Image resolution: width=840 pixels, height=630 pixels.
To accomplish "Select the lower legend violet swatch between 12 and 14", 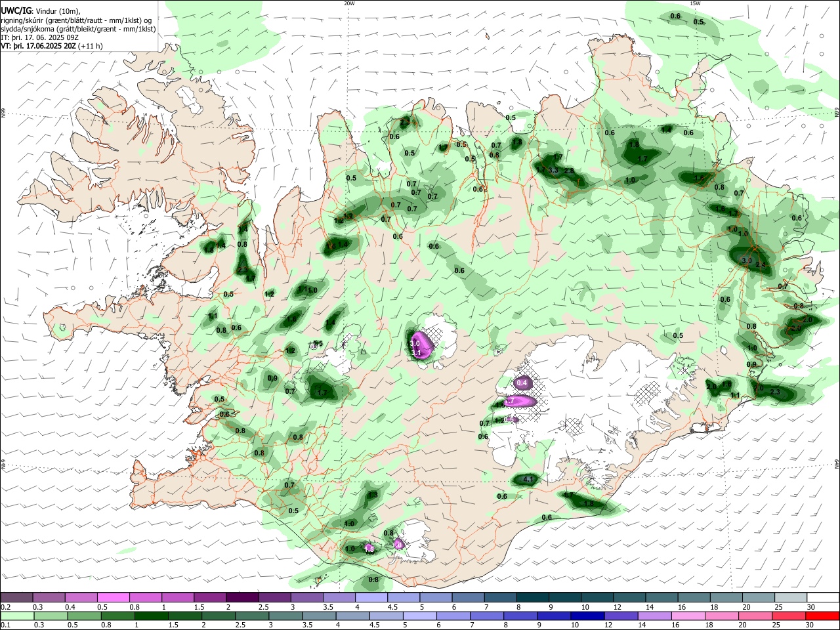I will point(620,616).
